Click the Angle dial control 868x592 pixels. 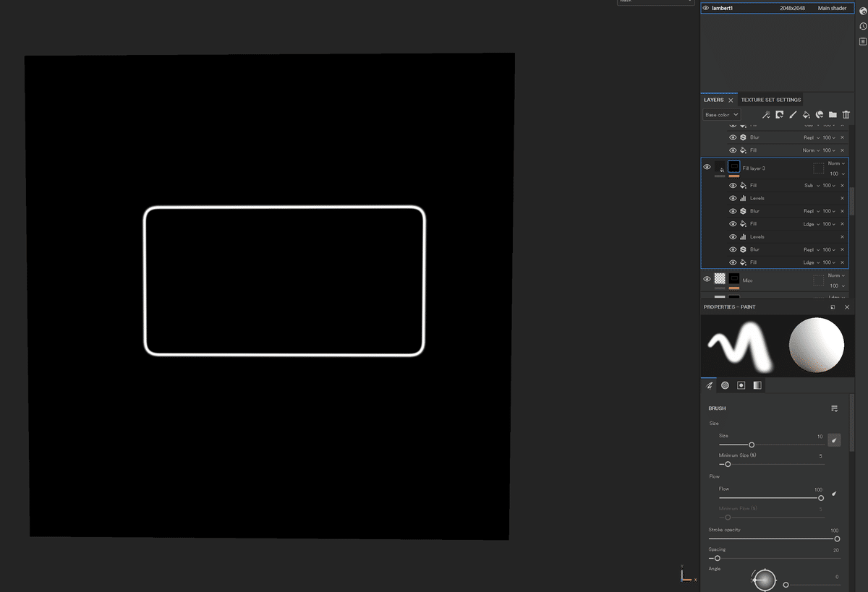pyautogui.click(x=765, y=580)
